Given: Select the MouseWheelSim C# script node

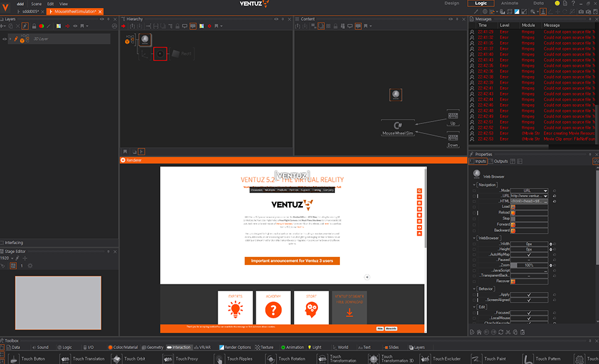Looking at the screenshot, I should [398, 125].
